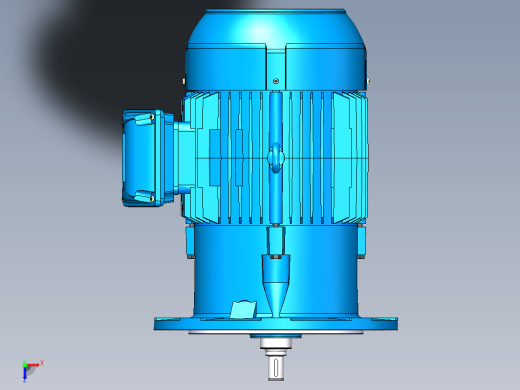Click the red X axis of the orientation triad
This screenshot has height=390, width=520.
(x=33, y=365)
